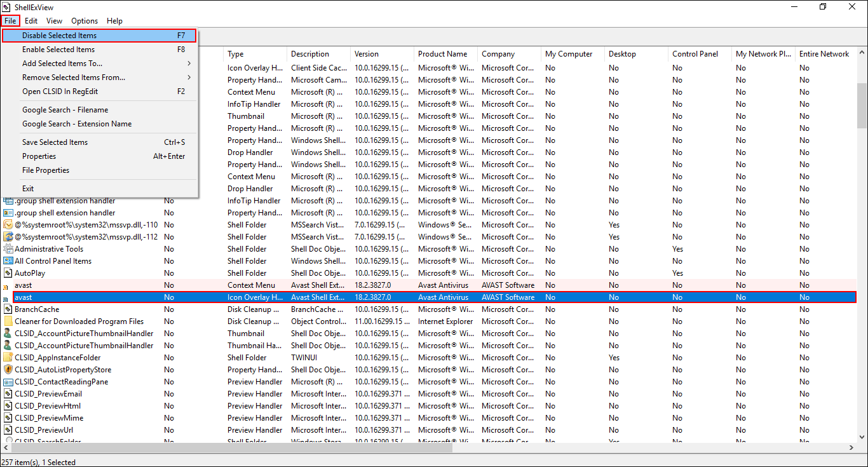Screen dimensions: 868x467
Task: Sort by the Version column header
Action: (382, 54)
